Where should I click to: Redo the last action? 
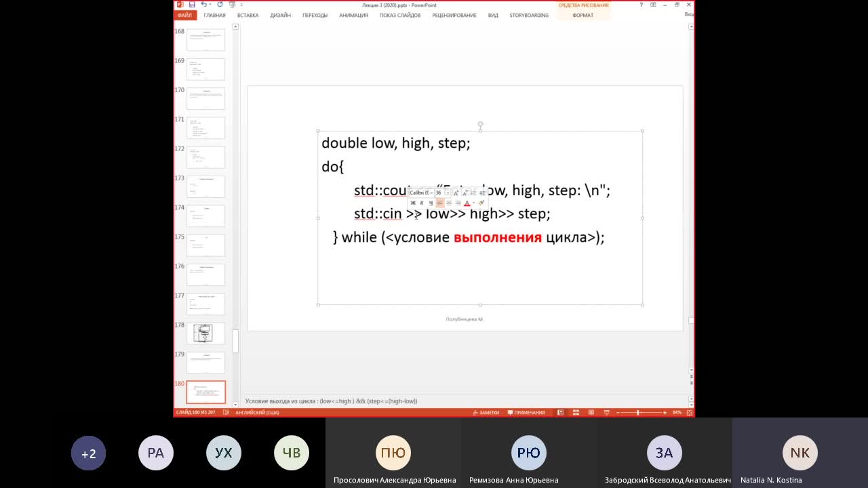[220, 5]
